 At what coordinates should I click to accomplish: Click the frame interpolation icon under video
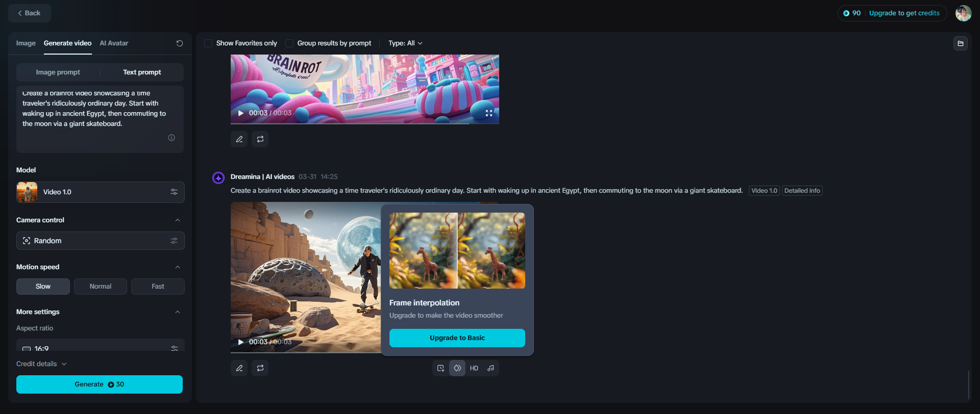click(x=457, y=368)
